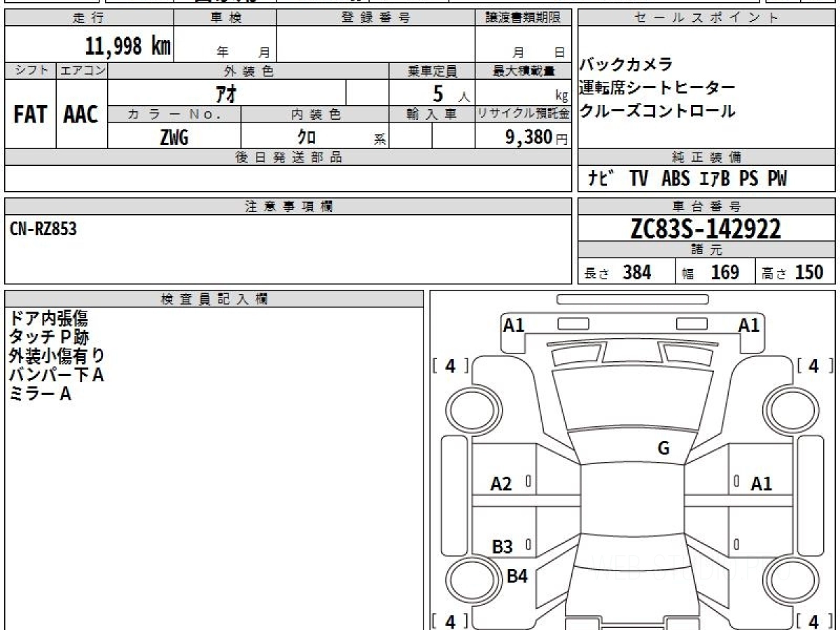This screenshot has height=630, width=840.
Task: Click the ミラーA inspector note
Action: (40, 393)
